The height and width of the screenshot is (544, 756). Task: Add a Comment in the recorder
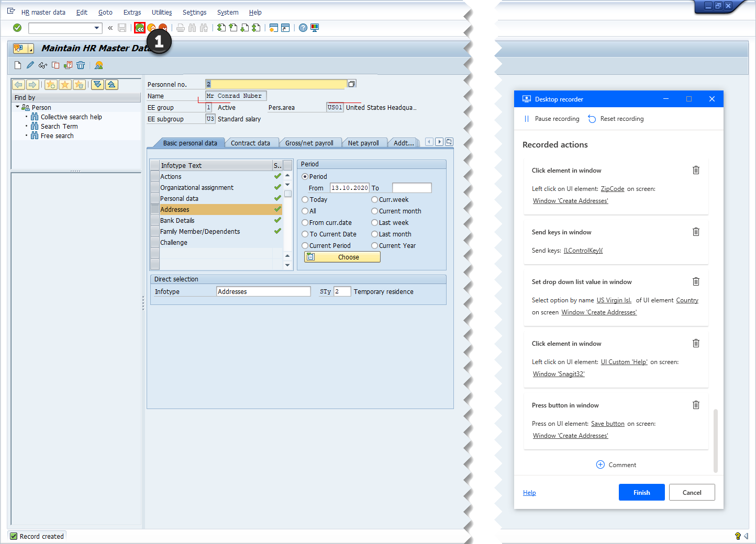tap(616, 464)
